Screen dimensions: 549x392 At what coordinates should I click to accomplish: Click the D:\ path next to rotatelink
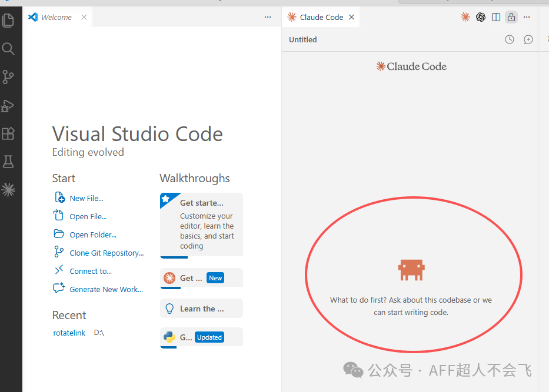[x=99, y=333]
